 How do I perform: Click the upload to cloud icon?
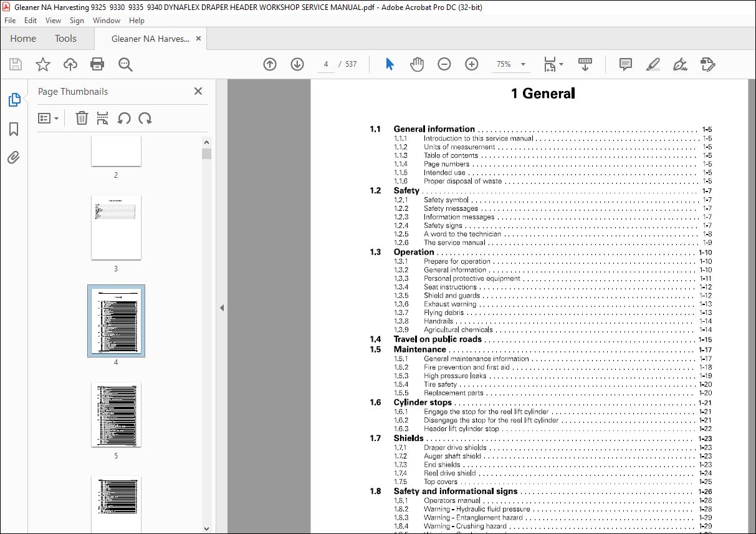point(70,64)
